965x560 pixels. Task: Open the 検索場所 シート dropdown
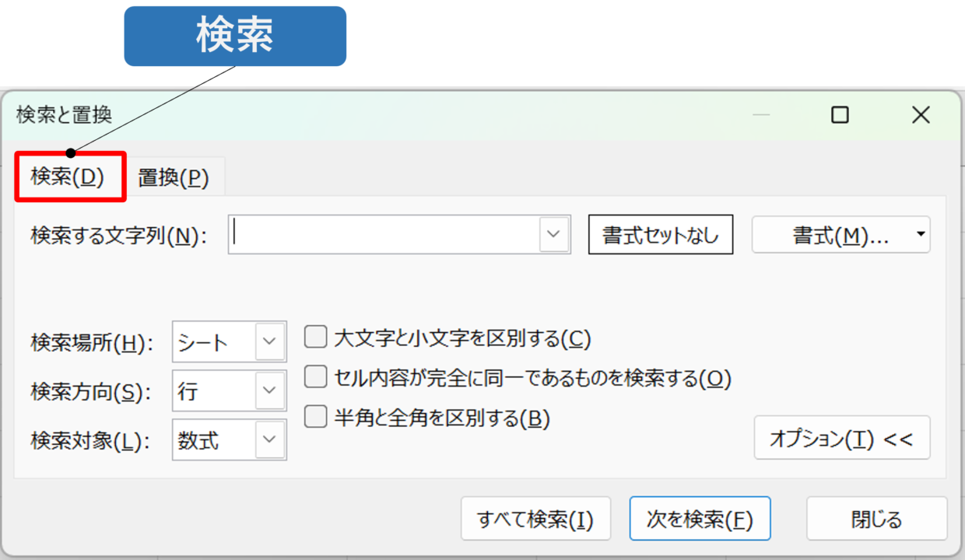click(229, 341)
